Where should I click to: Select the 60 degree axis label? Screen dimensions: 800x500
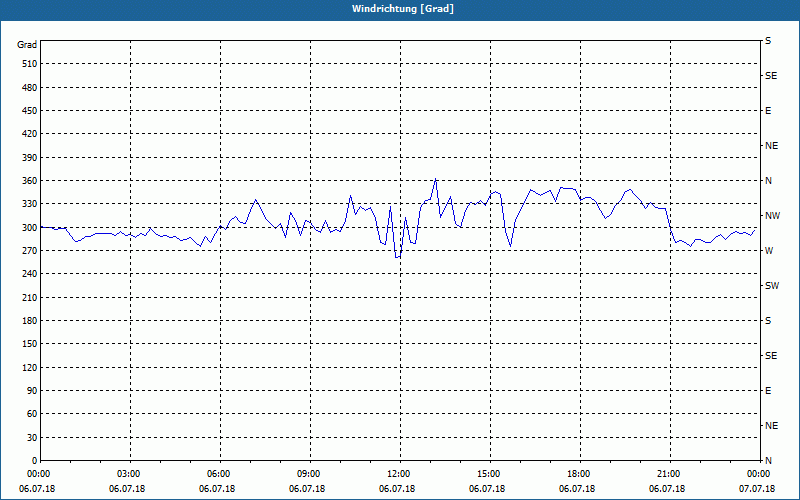click(x=32, y=414)
